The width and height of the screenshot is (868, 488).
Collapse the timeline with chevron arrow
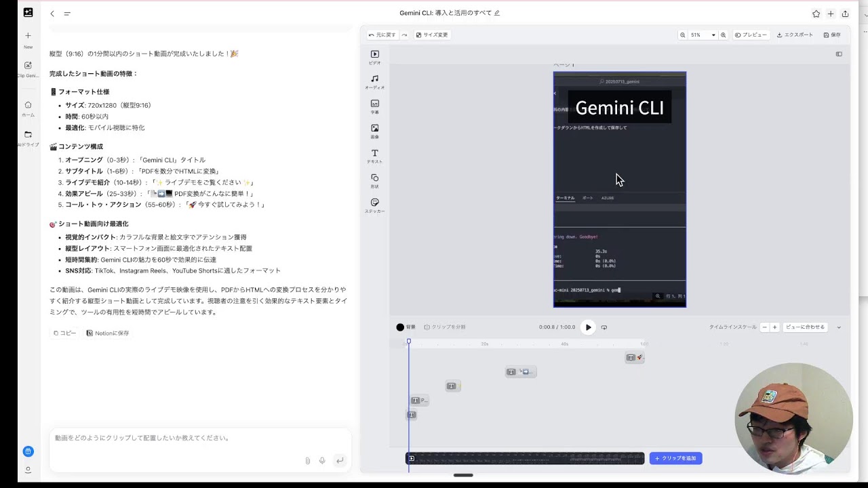[839, 327]
